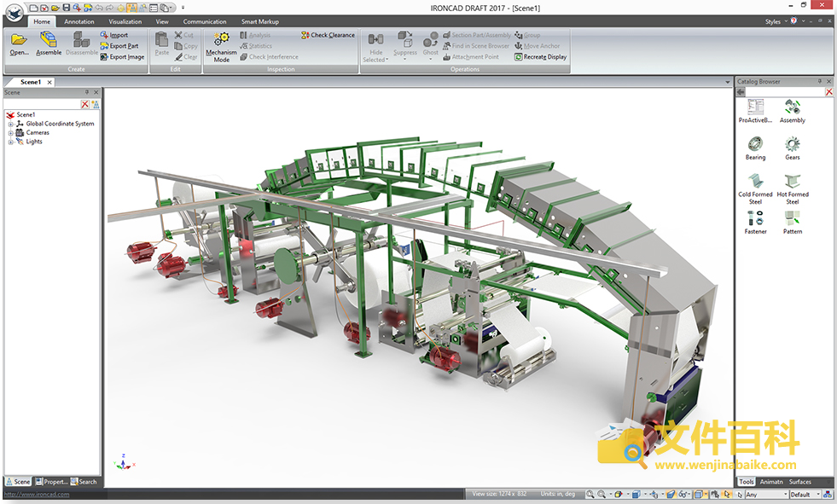Click the Open folder icon in ribbon

pos(19,41)
